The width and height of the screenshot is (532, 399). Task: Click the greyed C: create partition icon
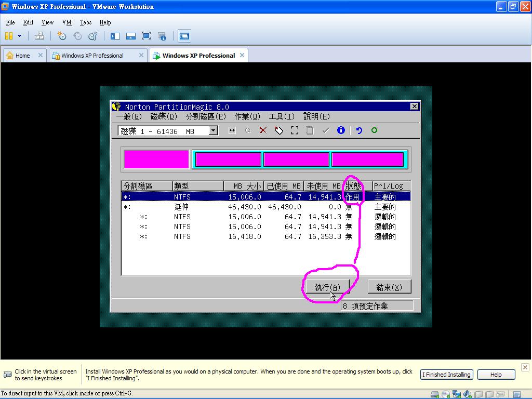pos(248,130)
